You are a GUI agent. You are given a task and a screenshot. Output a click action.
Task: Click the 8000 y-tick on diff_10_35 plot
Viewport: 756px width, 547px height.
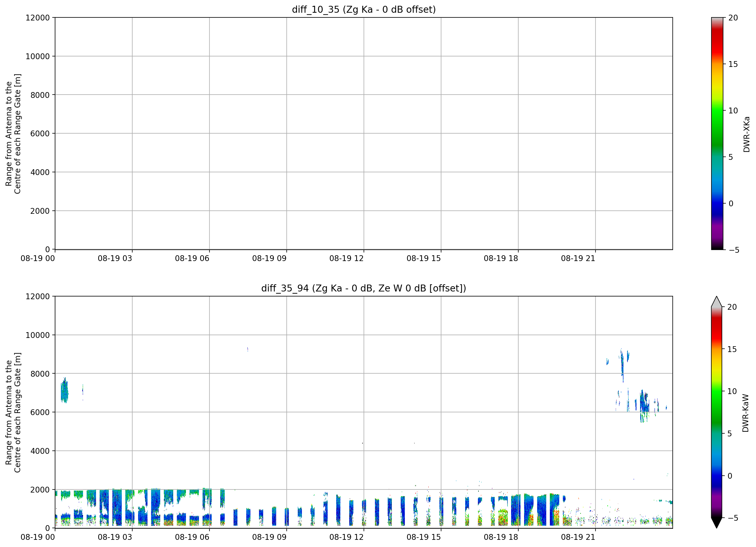pyautogui.click(x=40, y=95)
